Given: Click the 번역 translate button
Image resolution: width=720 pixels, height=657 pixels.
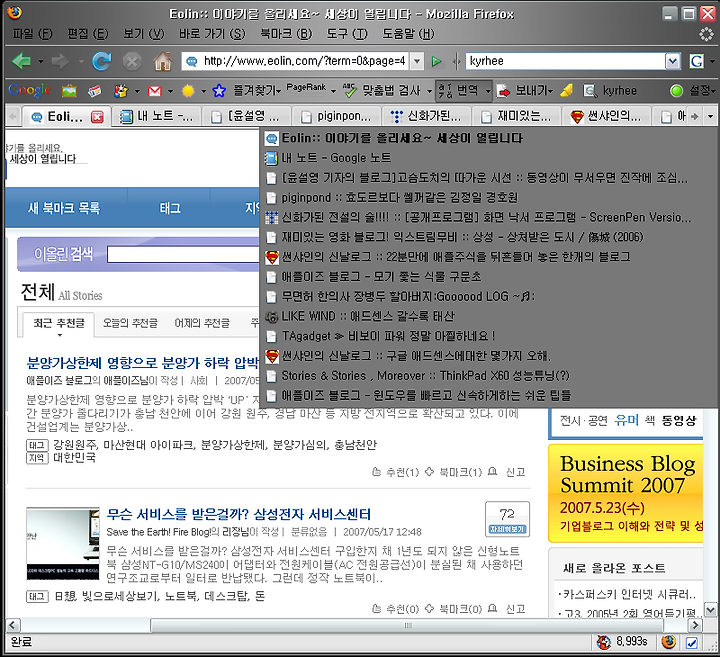Looking at the screenshot, I should [x=457, y=90].
